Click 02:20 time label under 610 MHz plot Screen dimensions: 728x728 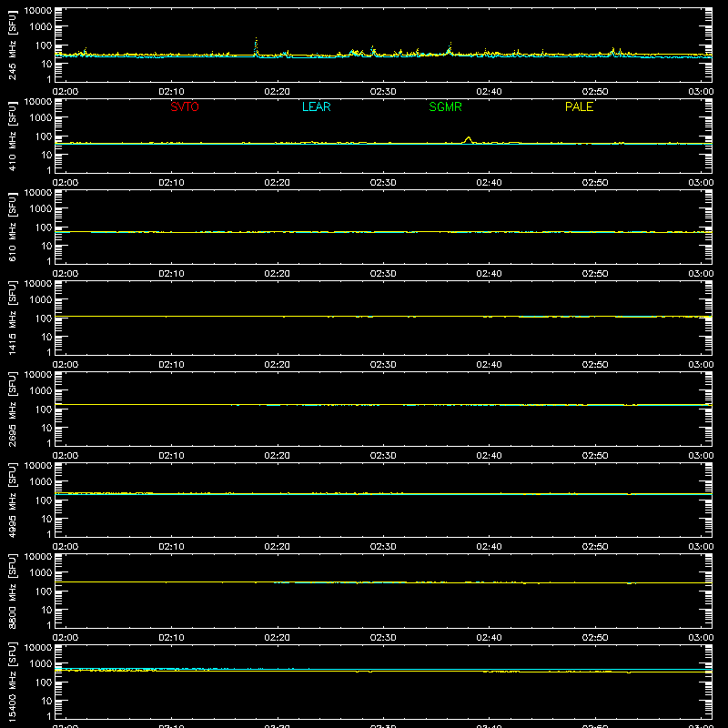pos(278,274)
